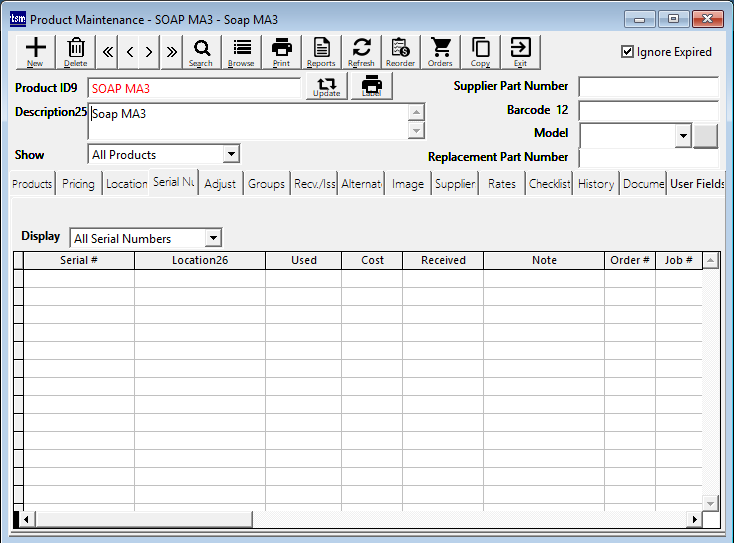Click the Print toolbar icon
The height and width of the screenshot is (543, 734).
click(281, 52)
